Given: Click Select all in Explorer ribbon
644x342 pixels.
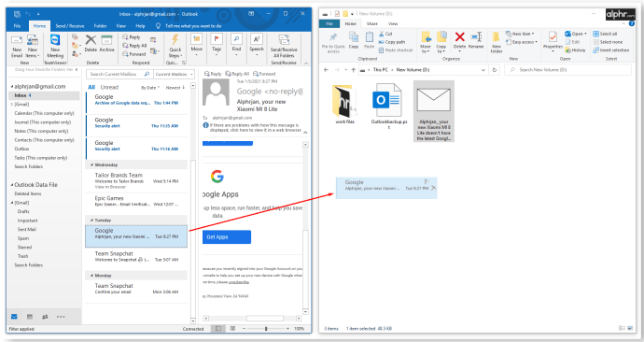Looking at the screenshot, I should click(605, 34).
